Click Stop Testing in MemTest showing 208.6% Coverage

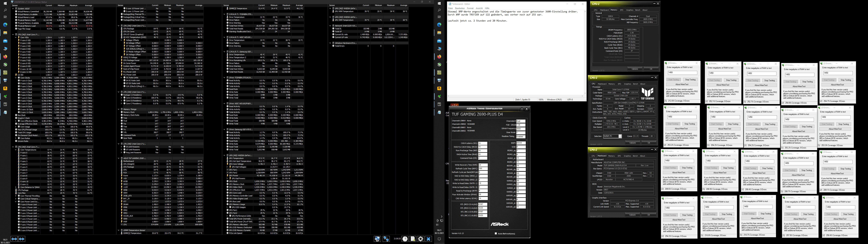tap(687, 168)
